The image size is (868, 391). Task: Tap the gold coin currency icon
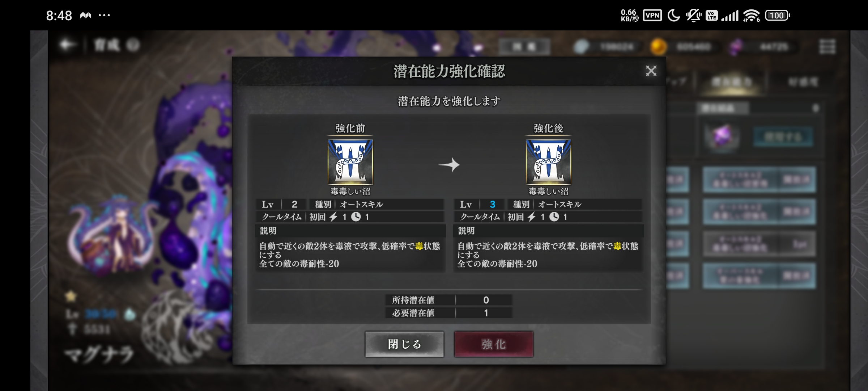pyautogui.click(x=658, y=47)
